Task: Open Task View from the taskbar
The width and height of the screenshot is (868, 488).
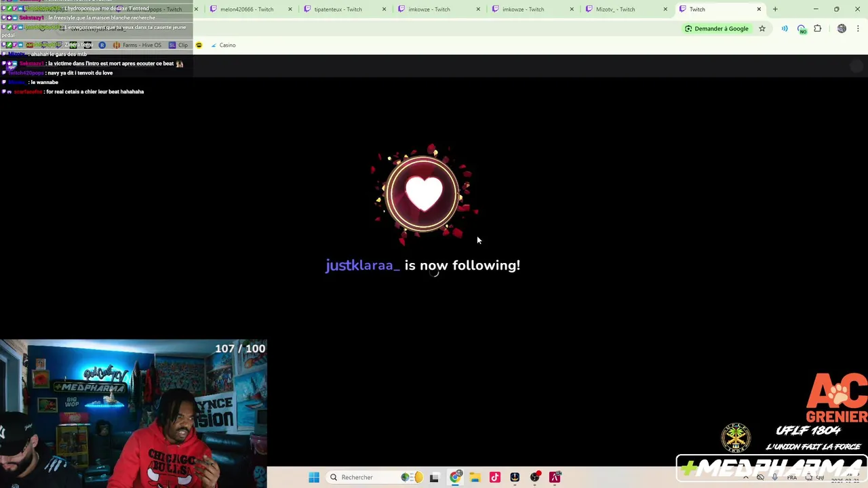Action: coord(434,477)
